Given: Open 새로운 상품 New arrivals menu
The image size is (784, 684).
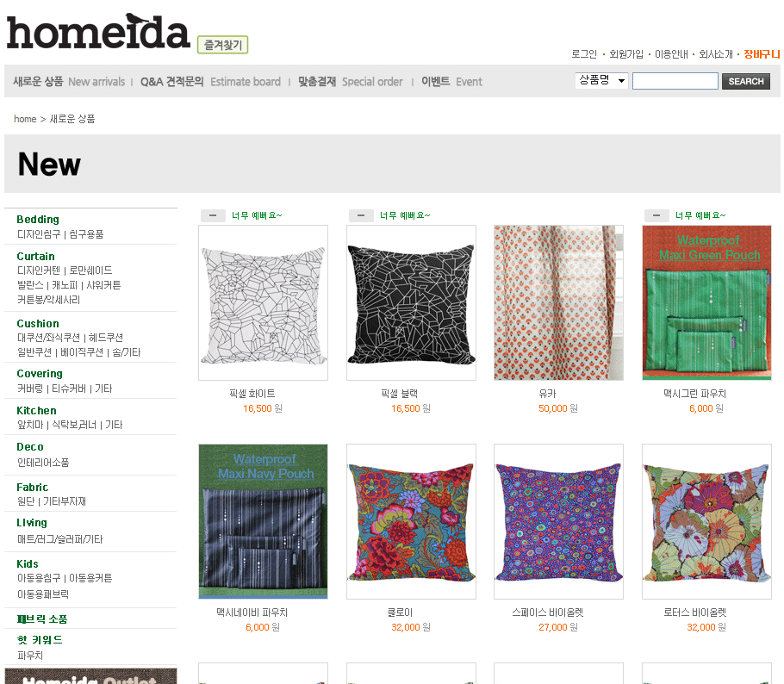Looking at the screenshot, I should coord(69,82).
